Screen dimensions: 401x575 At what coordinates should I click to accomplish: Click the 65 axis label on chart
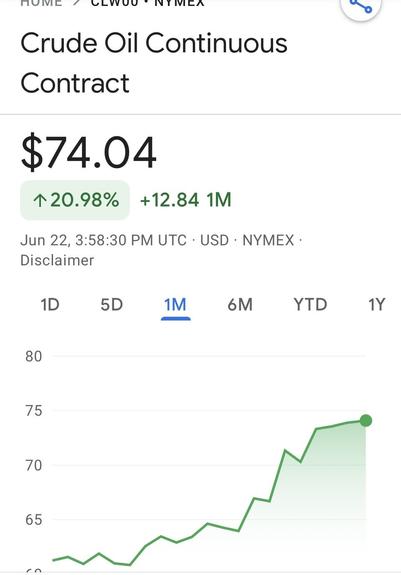pos(33,520)
